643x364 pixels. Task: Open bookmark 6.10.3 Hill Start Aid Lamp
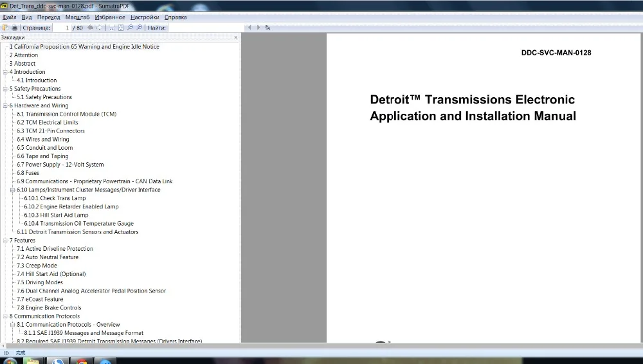pyautogui.click(x=56, y=215)
